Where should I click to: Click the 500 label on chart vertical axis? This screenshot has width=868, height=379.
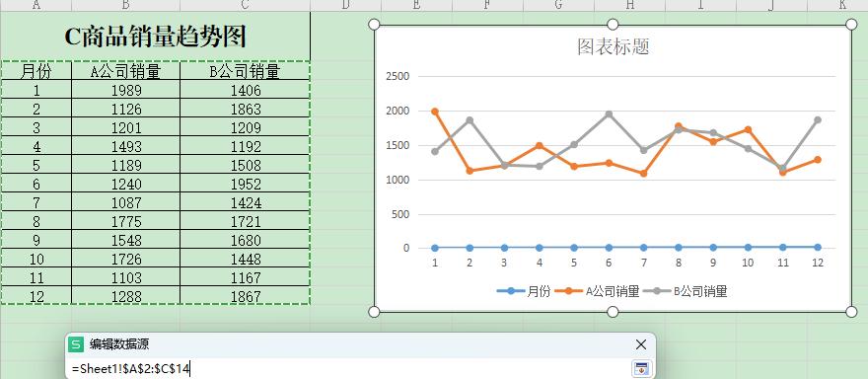399,214
